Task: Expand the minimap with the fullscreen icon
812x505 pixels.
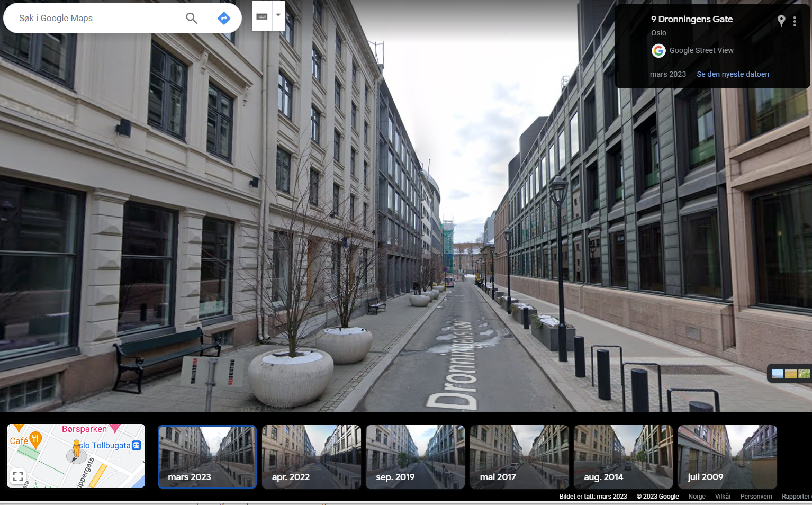Action: [18, 476]
